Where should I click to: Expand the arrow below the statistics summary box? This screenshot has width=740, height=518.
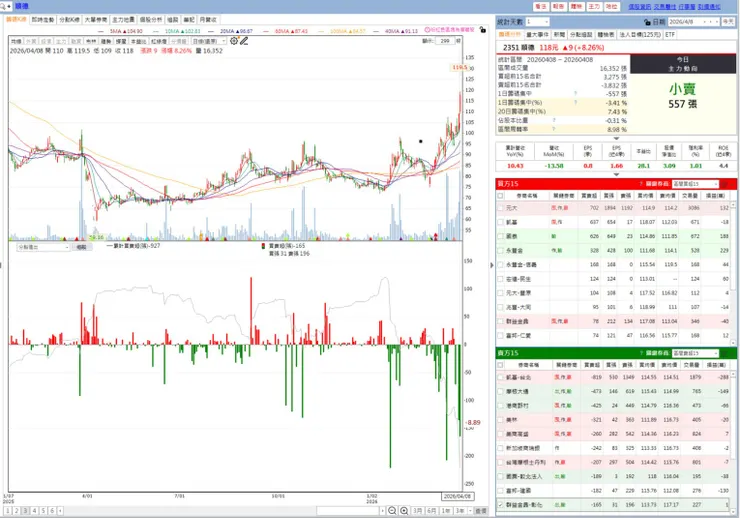pyautogui.click(x=616, y=138)
